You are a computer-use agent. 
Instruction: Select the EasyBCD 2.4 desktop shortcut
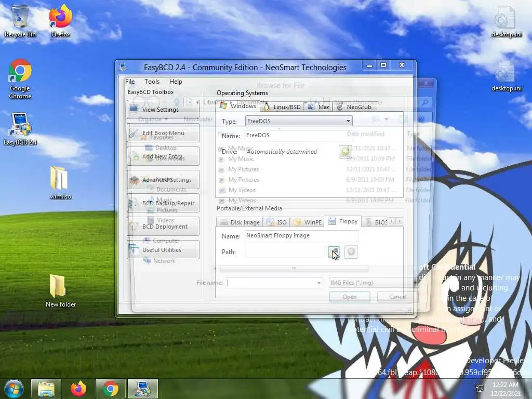[20, 129]
